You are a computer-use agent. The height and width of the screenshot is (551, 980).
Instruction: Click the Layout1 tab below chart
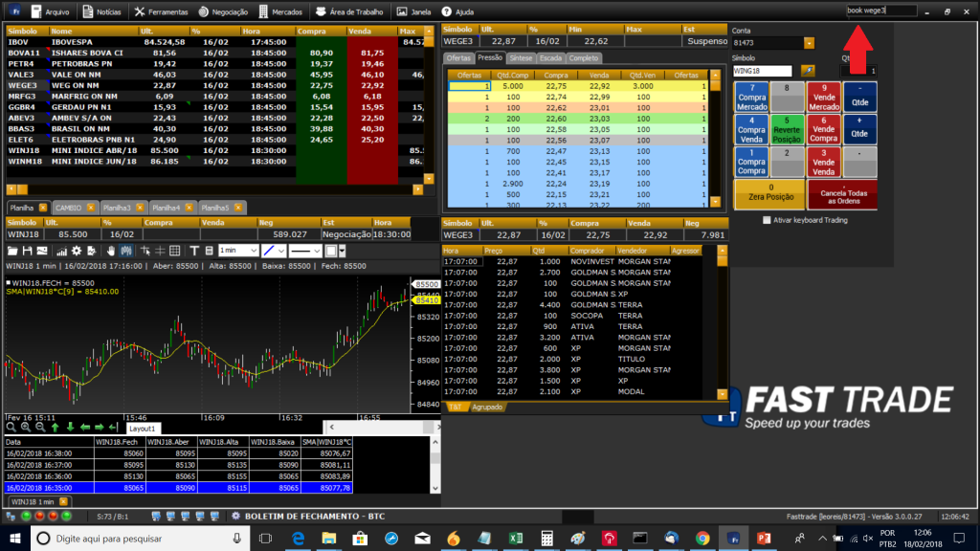point(143,429)
